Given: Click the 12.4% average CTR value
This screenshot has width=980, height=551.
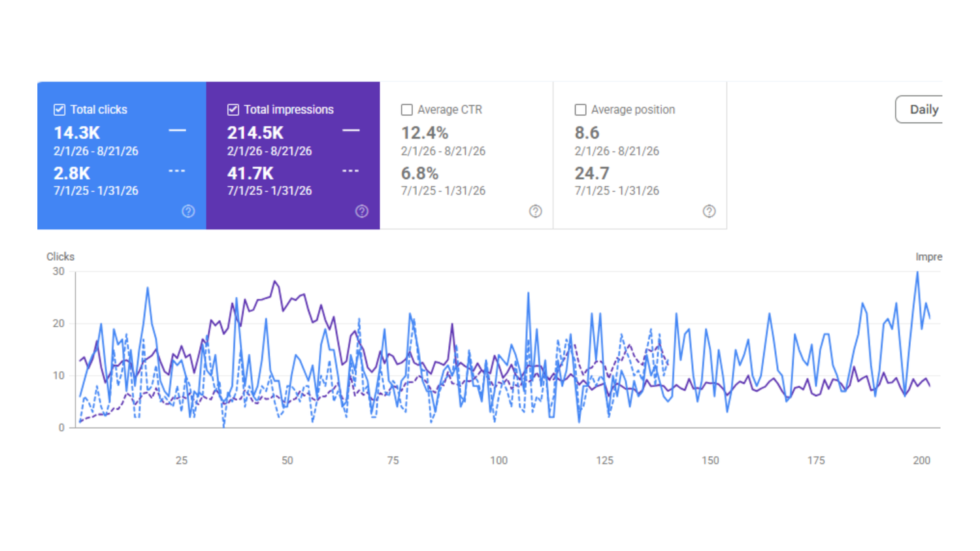Looking at the screenshot, I should click(425, 133).
